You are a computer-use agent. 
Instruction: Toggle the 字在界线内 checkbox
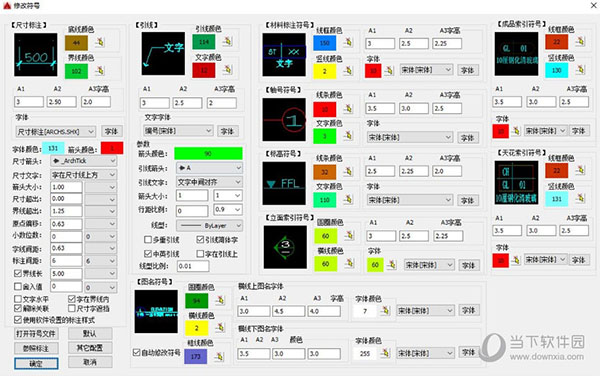click(72, 299)
